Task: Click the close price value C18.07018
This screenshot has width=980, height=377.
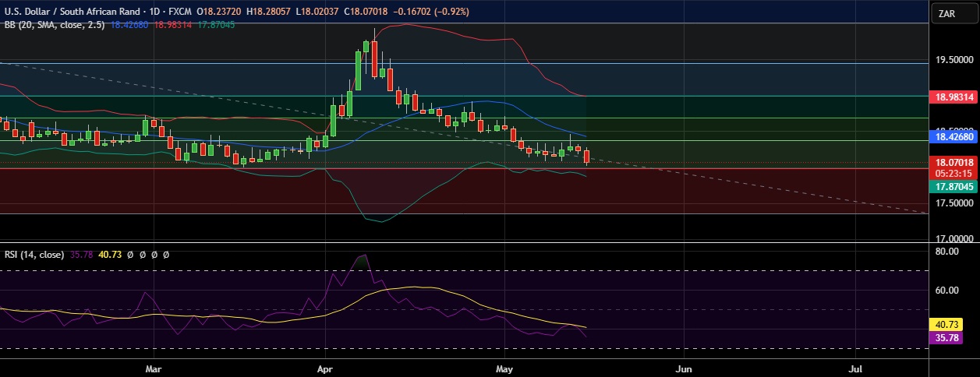Action: tap(364, 13)
